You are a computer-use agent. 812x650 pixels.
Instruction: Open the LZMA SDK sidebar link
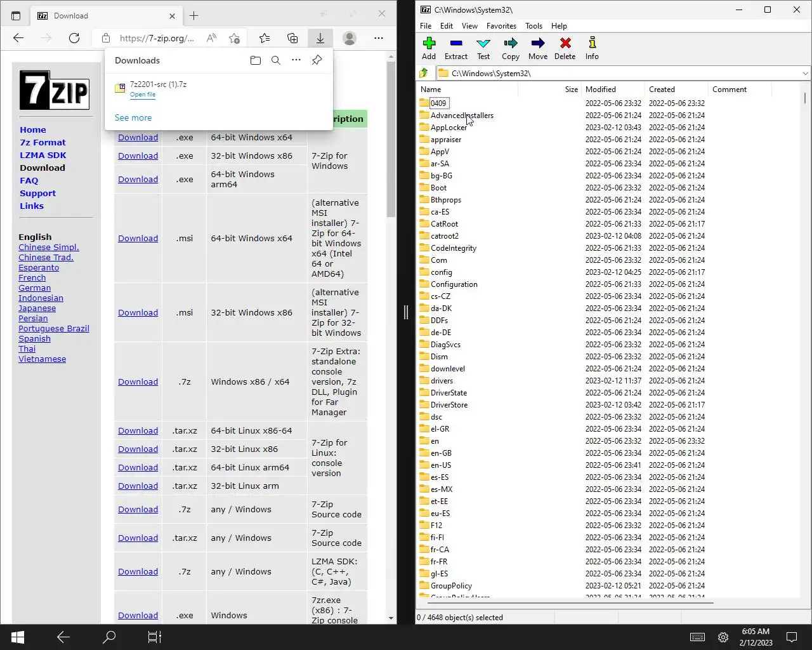coord(43,155)
